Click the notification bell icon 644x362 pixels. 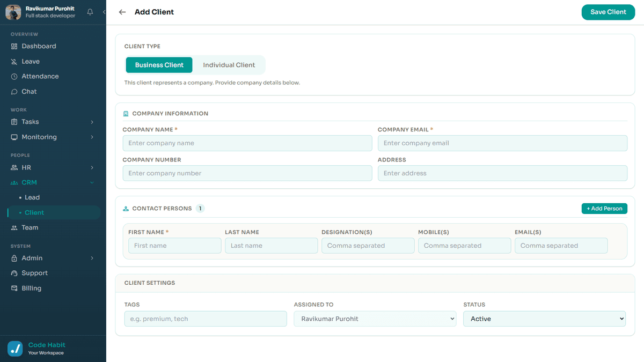(x=90, y=12)
